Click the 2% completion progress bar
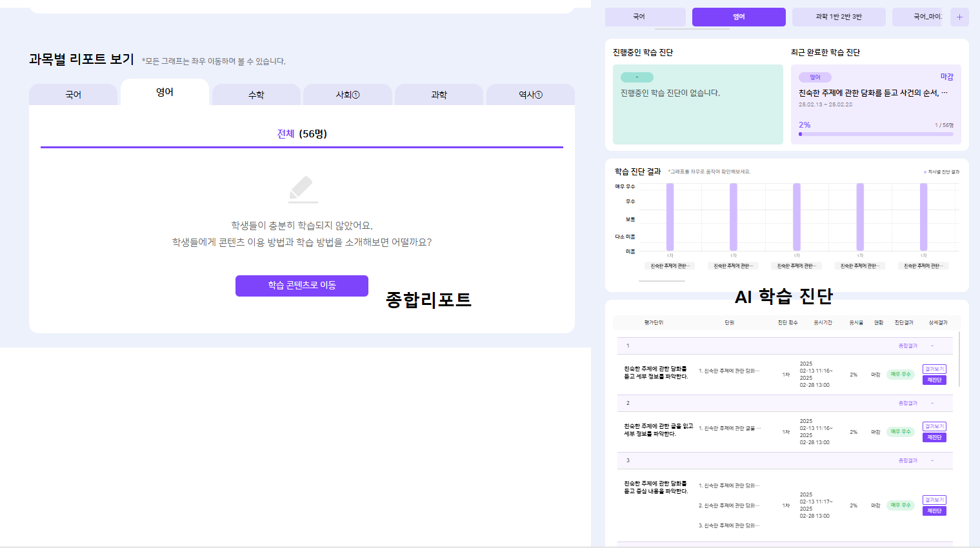This screenshot has height=548, width=980. [875, 134]
